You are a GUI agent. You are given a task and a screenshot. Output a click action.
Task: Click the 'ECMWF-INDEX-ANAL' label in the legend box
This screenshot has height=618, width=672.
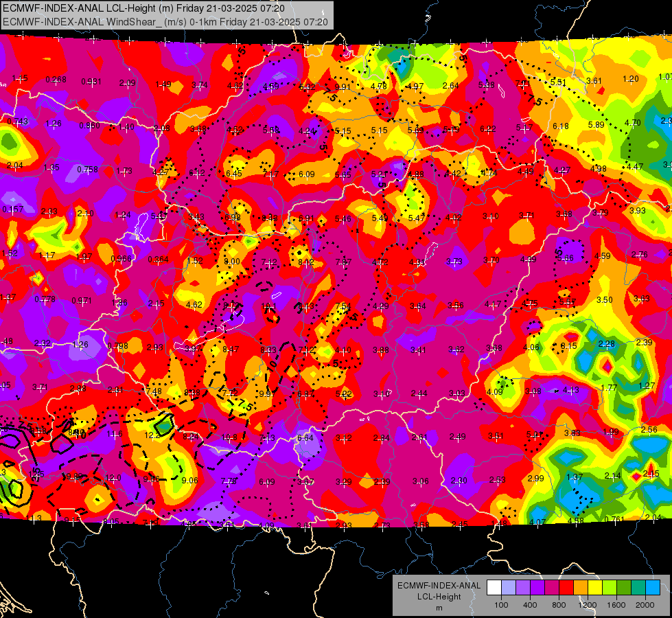point(439,586)
